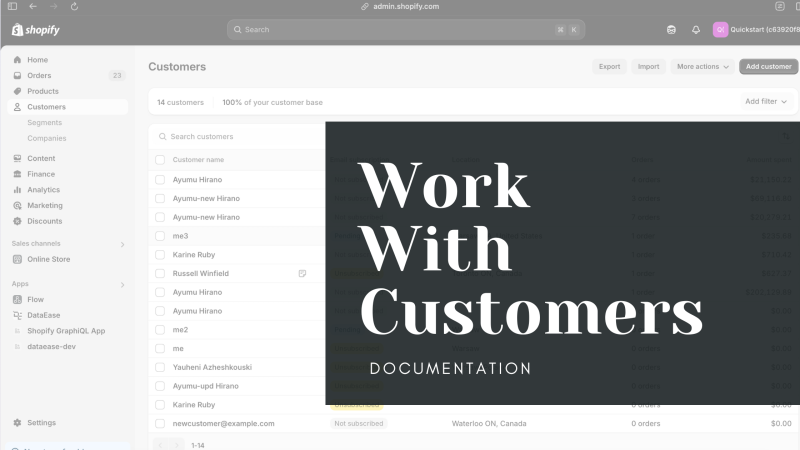Click the Waterloo ON, Canada location

489,423
